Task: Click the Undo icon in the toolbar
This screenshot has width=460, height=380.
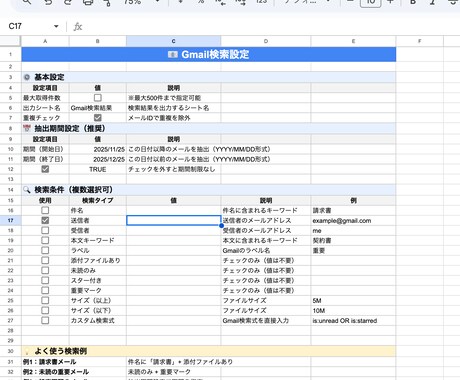Action: [x=49, y=2]
